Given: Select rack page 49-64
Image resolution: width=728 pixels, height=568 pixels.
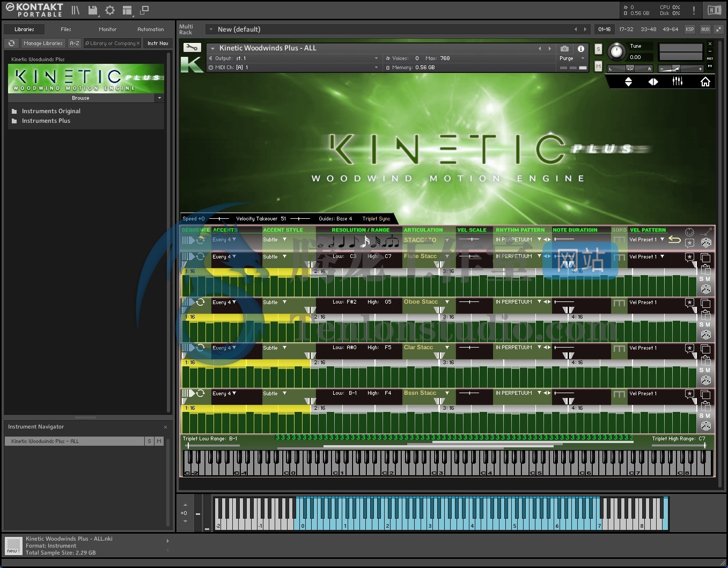Looking at the screenshot, I should tap(670, 29).
